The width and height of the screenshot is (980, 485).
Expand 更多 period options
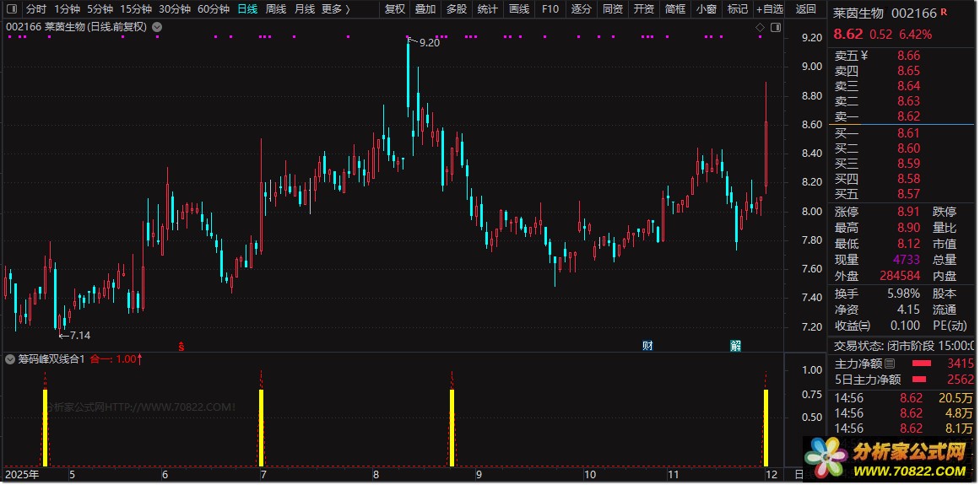pyautogui.click(x=335, y=9)
